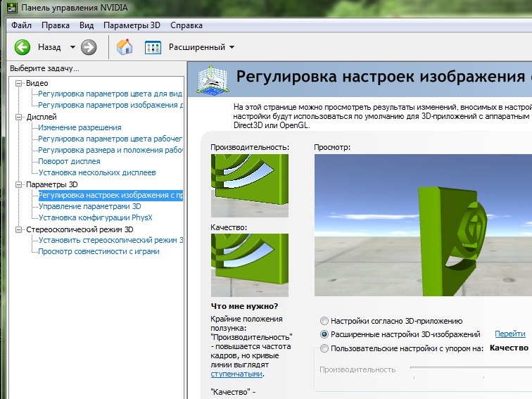
Task: Click the view mode grid icon
Action: [x=153, y=48]
